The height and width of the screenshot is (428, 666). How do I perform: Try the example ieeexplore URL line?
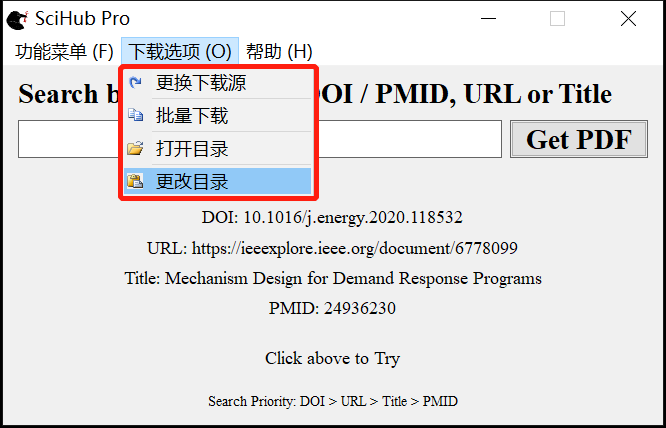click(332, 248)
